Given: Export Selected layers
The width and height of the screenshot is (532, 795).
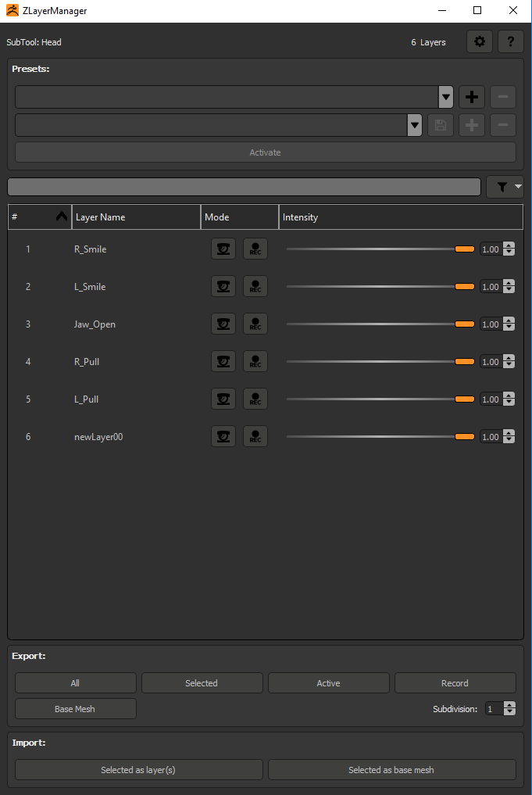Looking at the screenshot, I should [202, 683].
